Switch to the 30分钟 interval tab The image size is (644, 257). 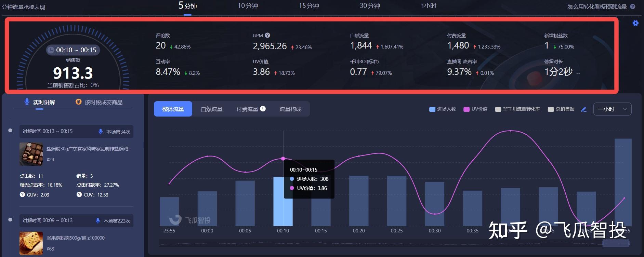tap(370, 6)
